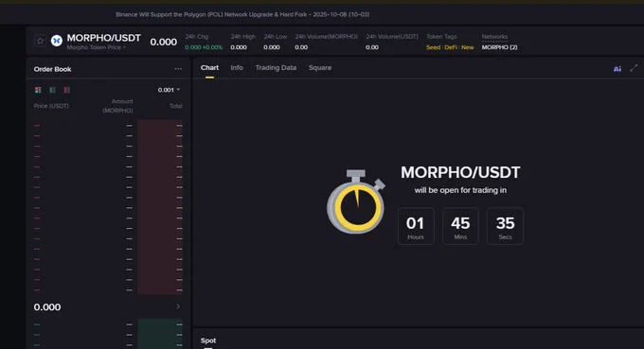Expand the chart to fullscreen

[x=634, y=68]
